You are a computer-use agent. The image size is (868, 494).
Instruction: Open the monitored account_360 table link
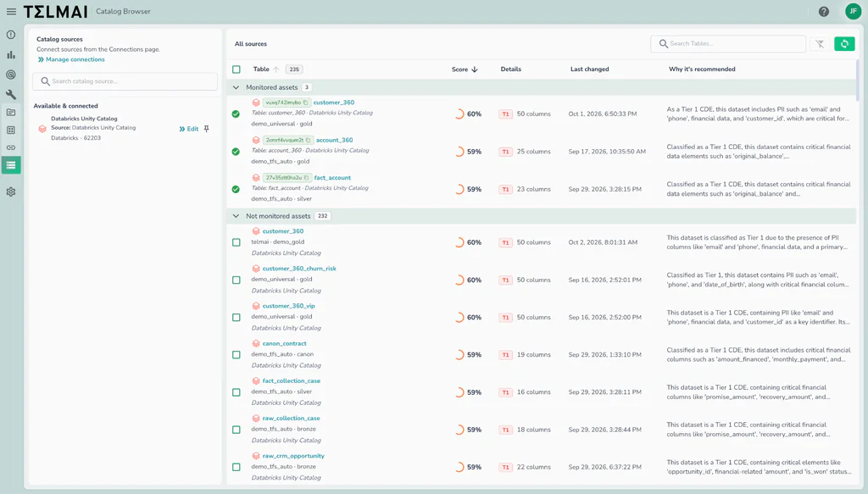point(334,140)
